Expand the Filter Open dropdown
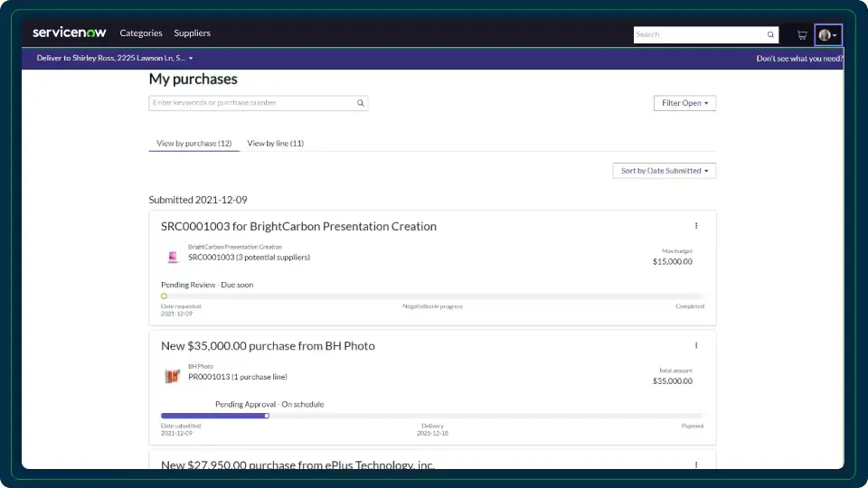The image size is (868, 488). coord(684,103)
